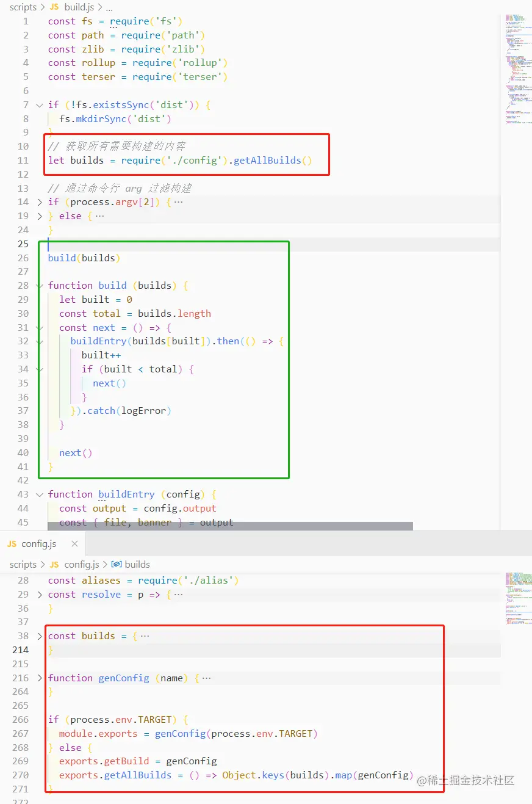Click 'config.output' on line 44

pyautogui.click(x=180, y=509)
